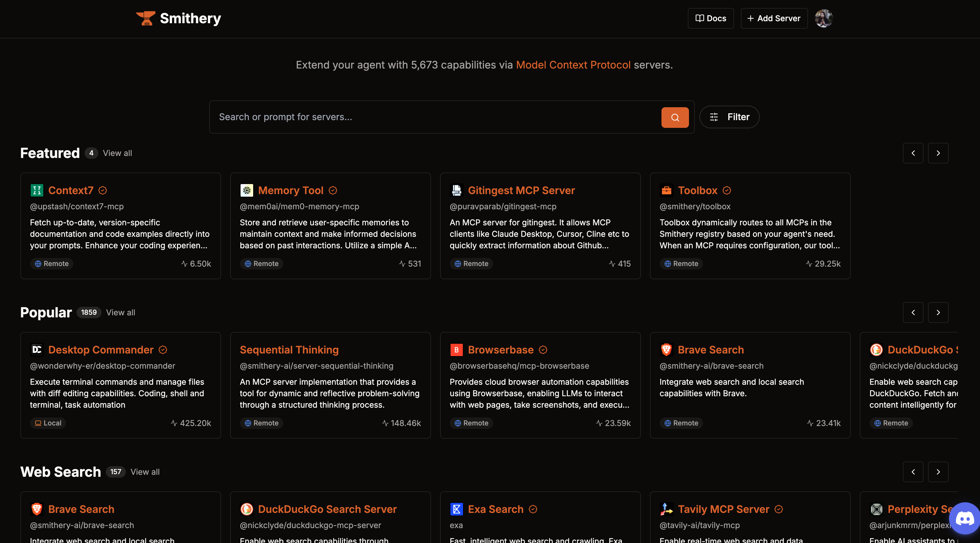Follow the Model Context Protocol link
980x543 pixels.
[x=573, y=65]
